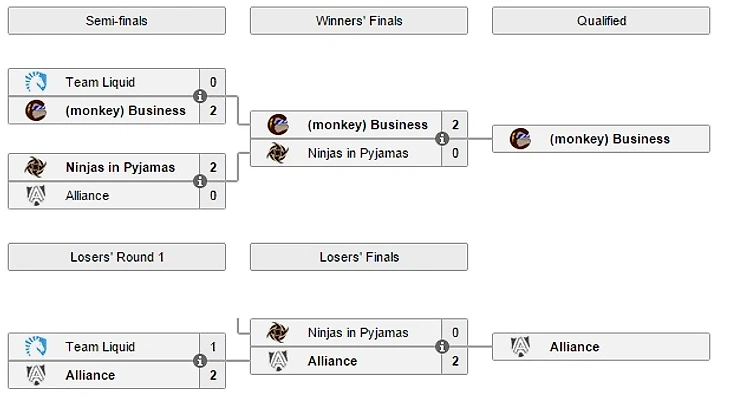730x397 pixels.
Task: Select the Semi-finals header
Action: [117, 20]
